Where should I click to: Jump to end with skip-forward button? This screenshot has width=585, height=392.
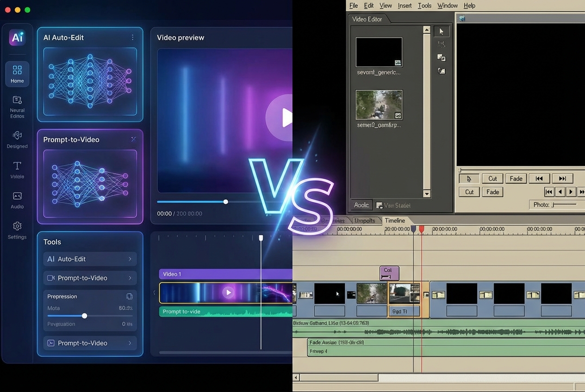(562, 178)
